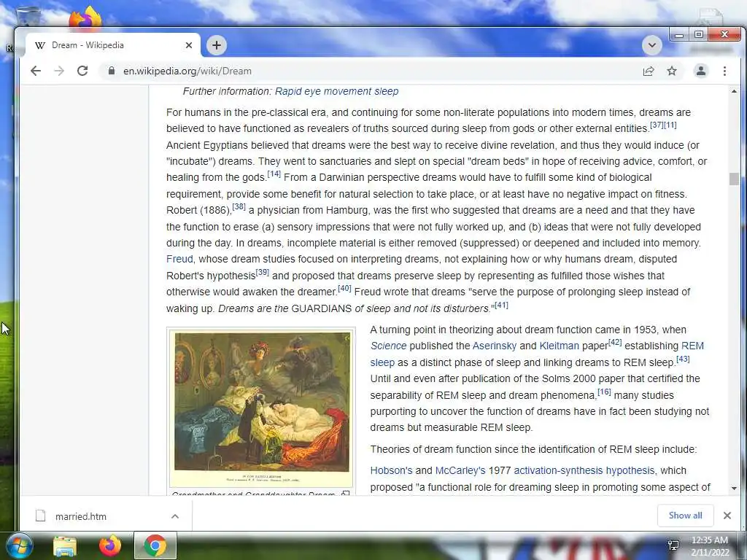Open File Explorer from the taskbar
747x560 pixels.
pyautogui.click(x=65, y=546)
